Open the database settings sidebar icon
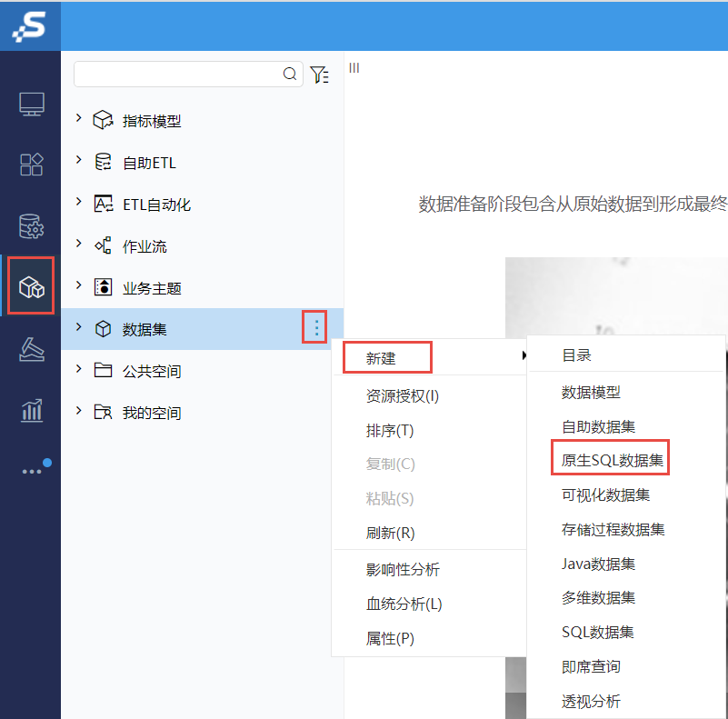 pos(32,226)
